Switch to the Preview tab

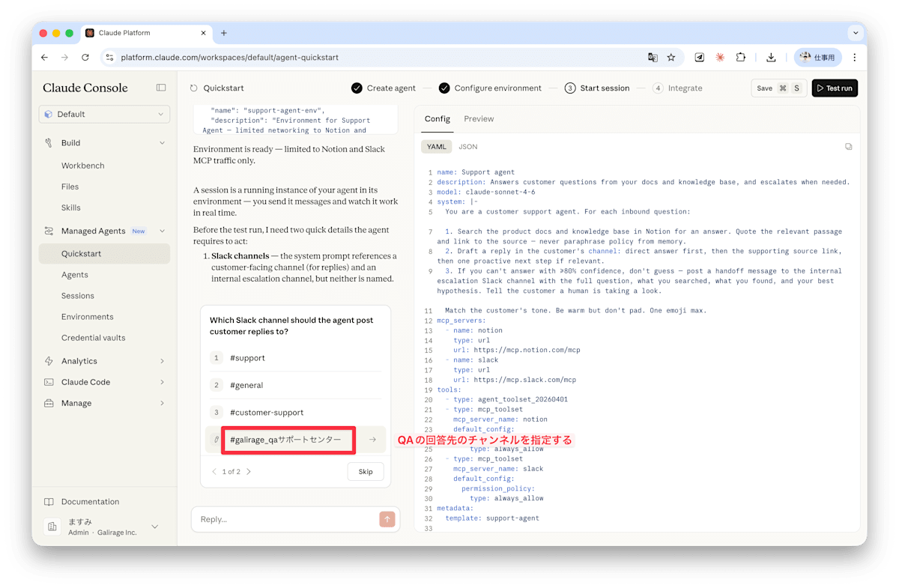[479, 118]
